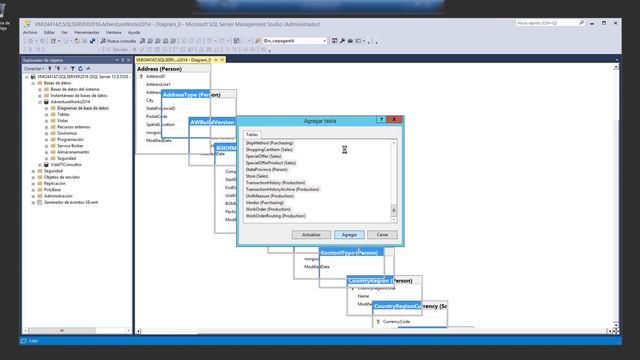
Task: Select UnitMeasure (Production) in table list
Action: point(269,196)
